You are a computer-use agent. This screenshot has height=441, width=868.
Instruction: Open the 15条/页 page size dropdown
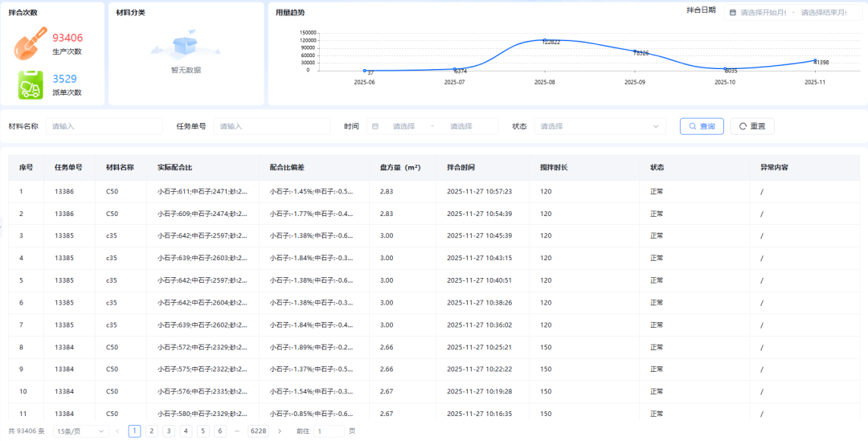tap(80, 431)
